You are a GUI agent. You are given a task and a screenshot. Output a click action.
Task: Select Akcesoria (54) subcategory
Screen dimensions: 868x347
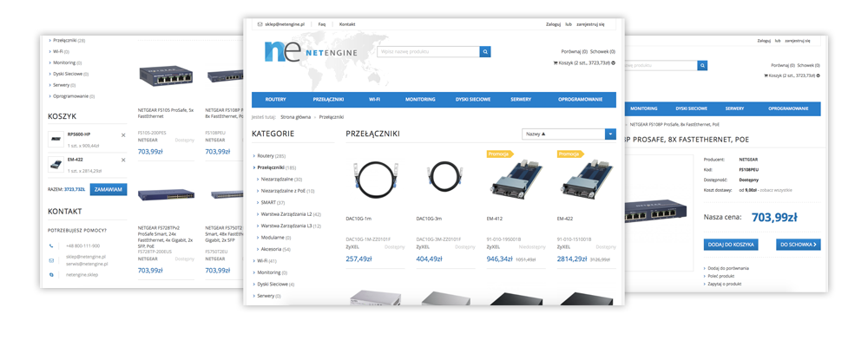click(x=275, y=249)
